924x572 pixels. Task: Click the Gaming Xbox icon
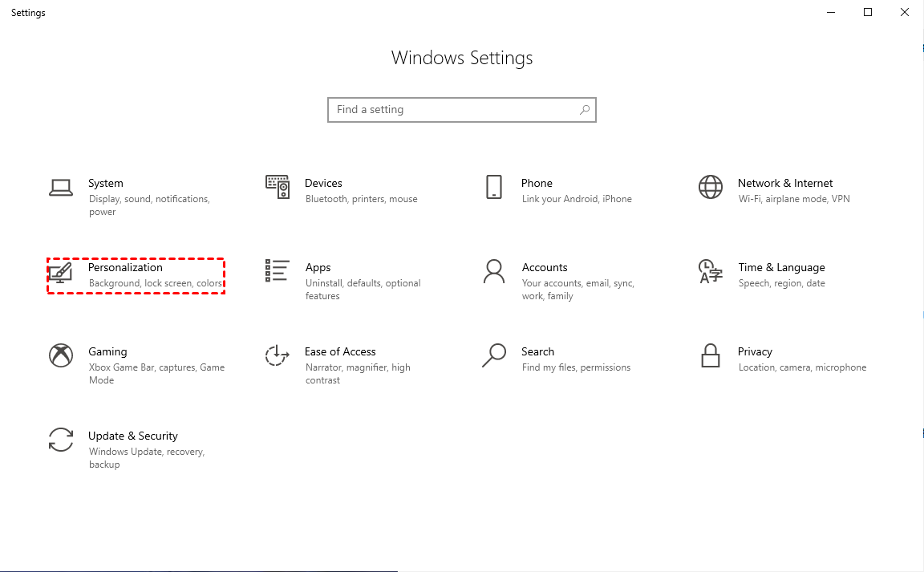(x=61, y=355)
